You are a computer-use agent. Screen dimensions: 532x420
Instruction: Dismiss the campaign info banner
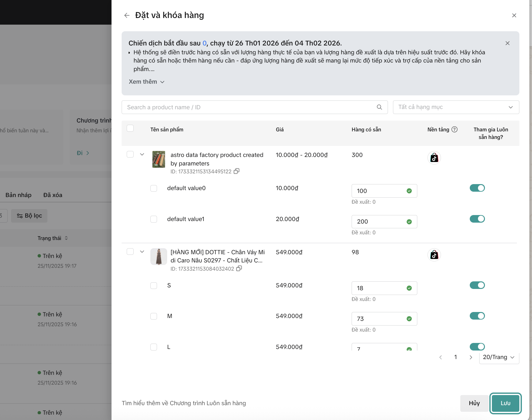[x=507, y=43]
